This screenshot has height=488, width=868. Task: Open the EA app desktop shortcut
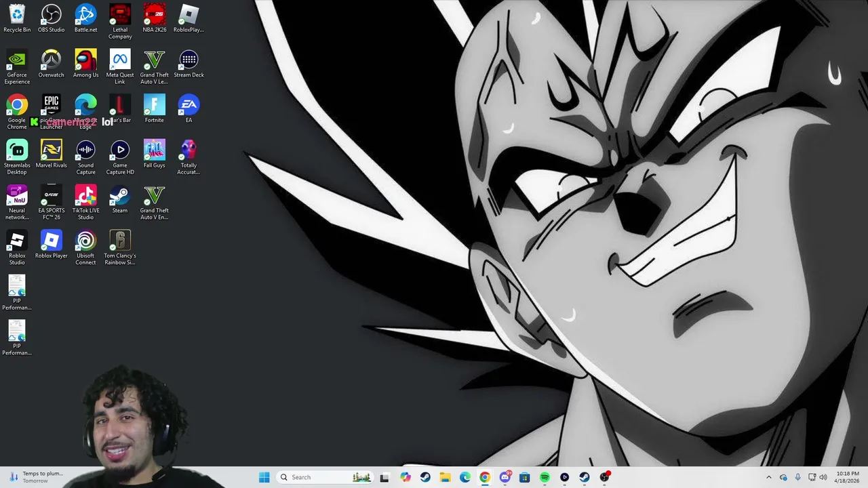[189, 108]
